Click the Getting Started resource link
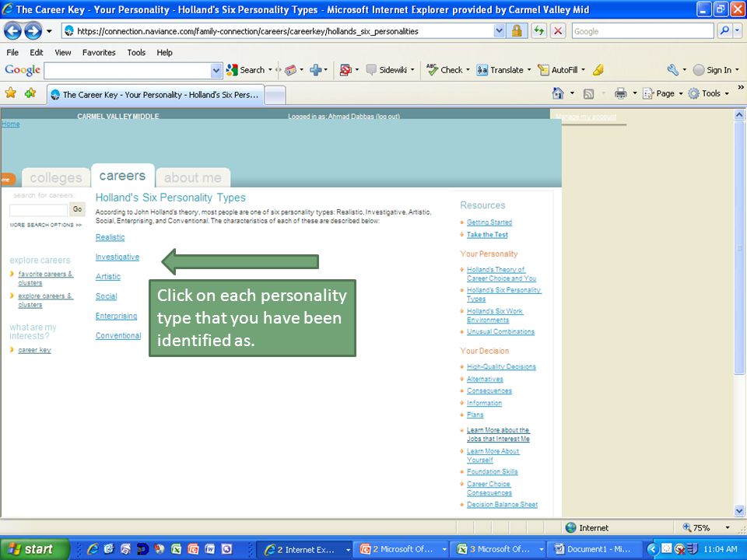Image resolution: width=747 pixels, height=560 pixels. (489, 222)
